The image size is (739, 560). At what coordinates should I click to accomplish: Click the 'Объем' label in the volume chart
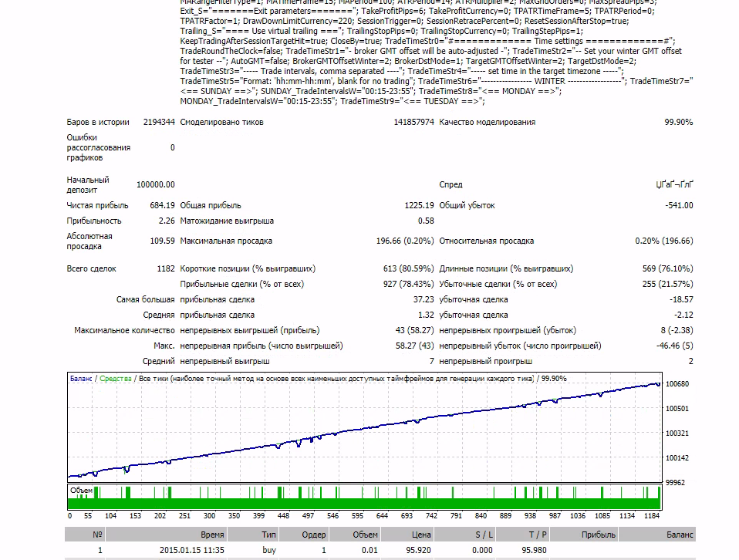[x=81, y=491]
